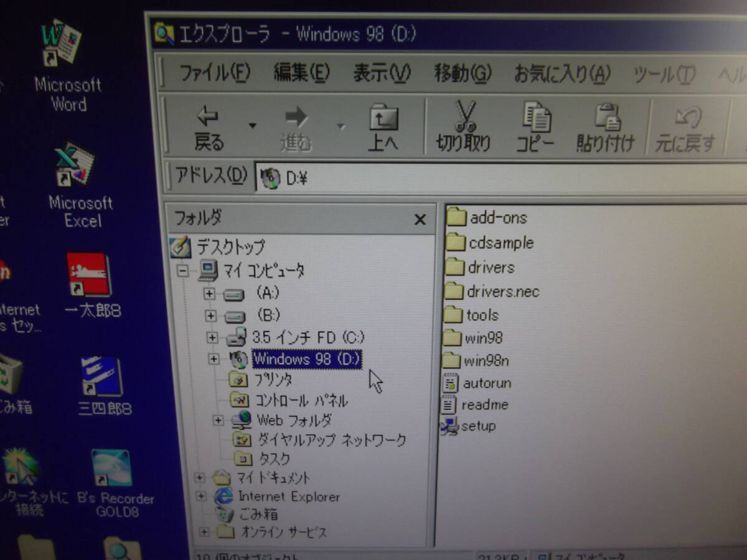Viewport: 747px width, 560px height.
Task: Select the cdsample folder
Action: [491, 242]
